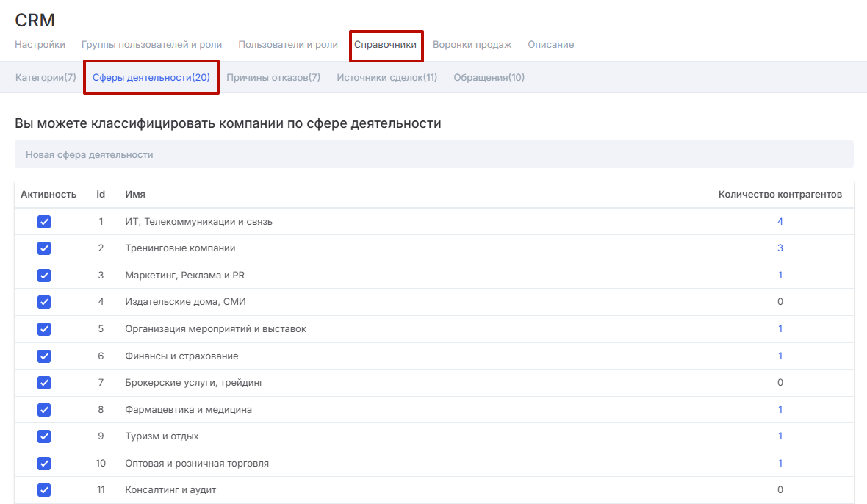
Task: Show the Источники сделок(11) subtab
Action: tap(386, 78)
